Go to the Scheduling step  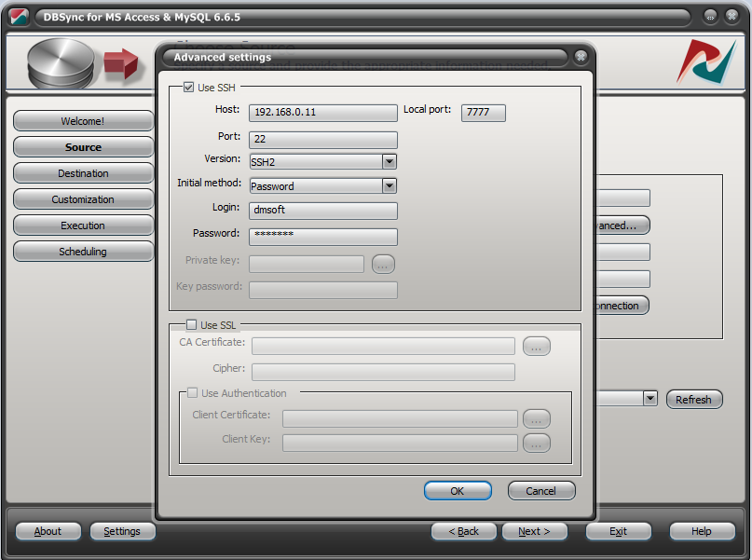[x=83, y=252]
